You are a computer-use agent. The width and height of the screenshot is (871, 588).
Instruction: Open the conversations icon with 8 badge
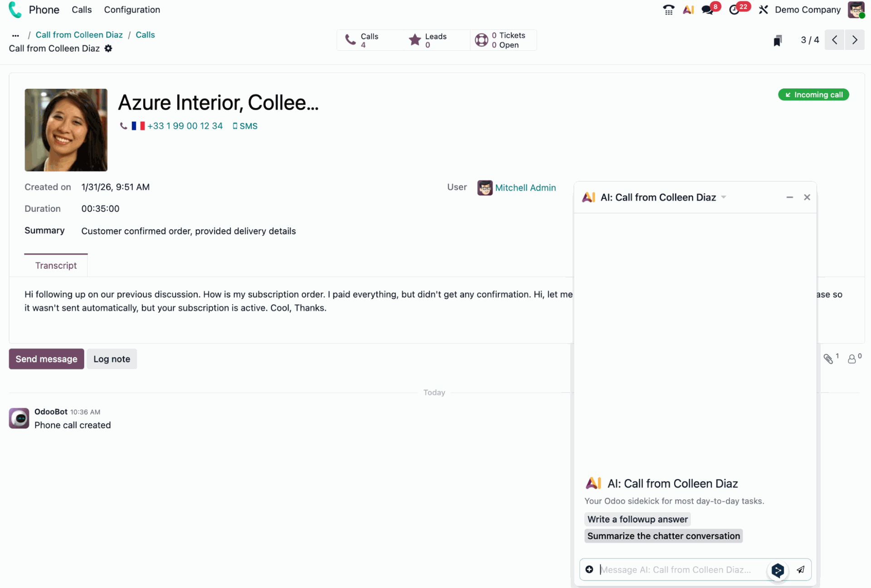[708, 10]
